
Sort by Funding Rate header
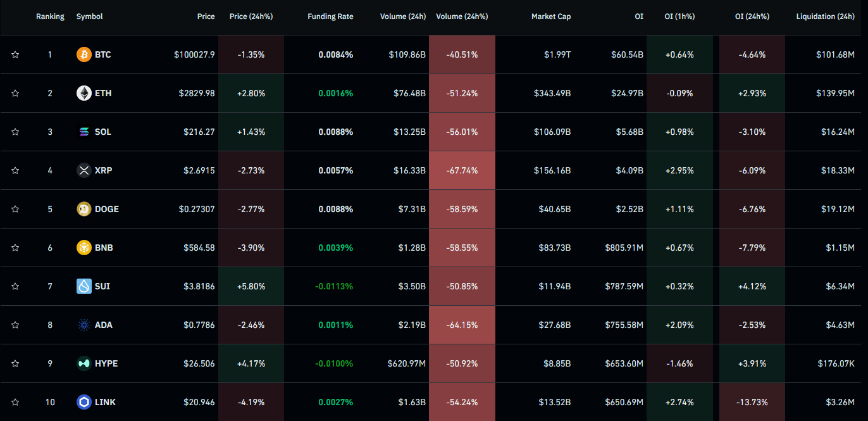coord(330,16)
